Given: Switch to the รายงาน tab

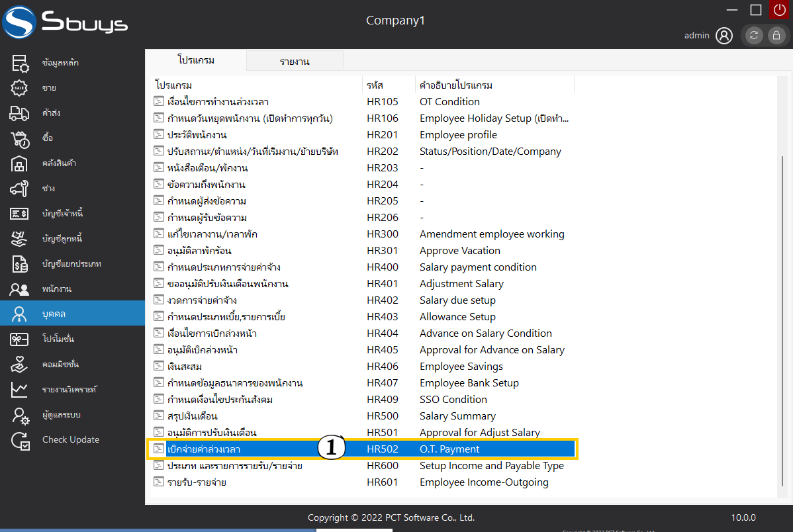Looking at the screenshot, I should pos(295,62).
